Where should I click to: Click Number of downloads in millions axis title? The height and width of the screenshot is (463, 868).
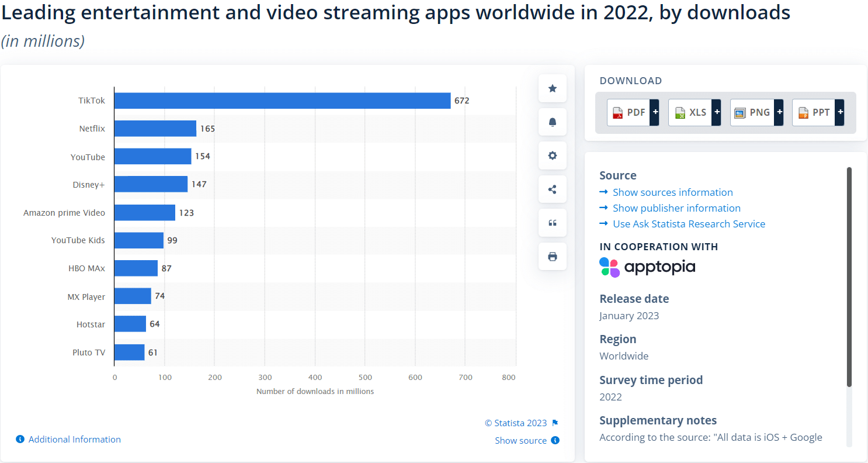[x=315, y=391]
